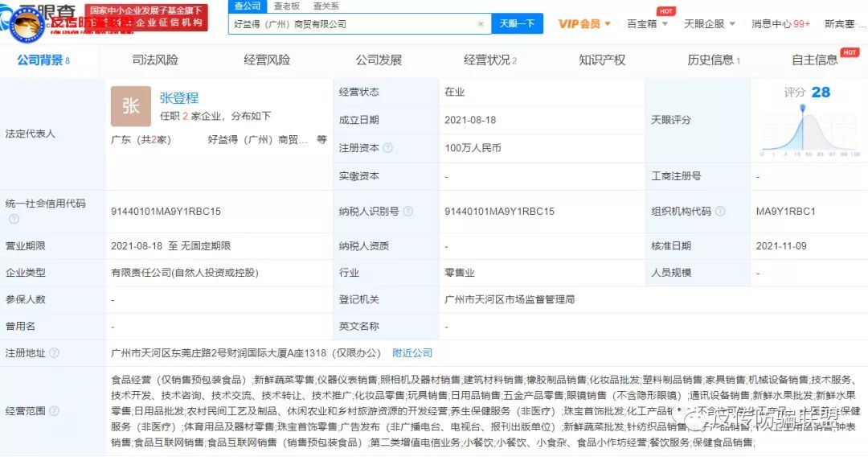Select the 查公司 search tab
This screenshot has height=457, width=868.
point(248,6)
